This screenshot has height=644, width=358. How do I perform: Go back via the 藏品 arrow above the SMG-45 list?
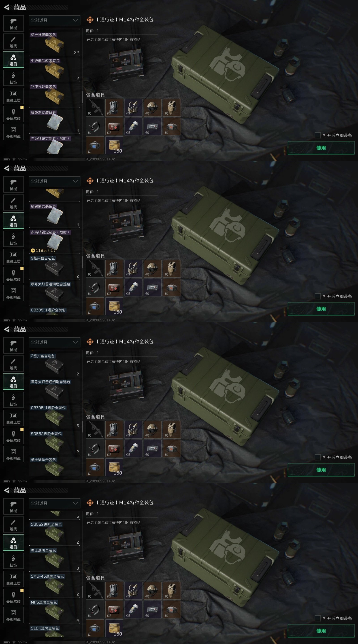(x=7, y=490)
